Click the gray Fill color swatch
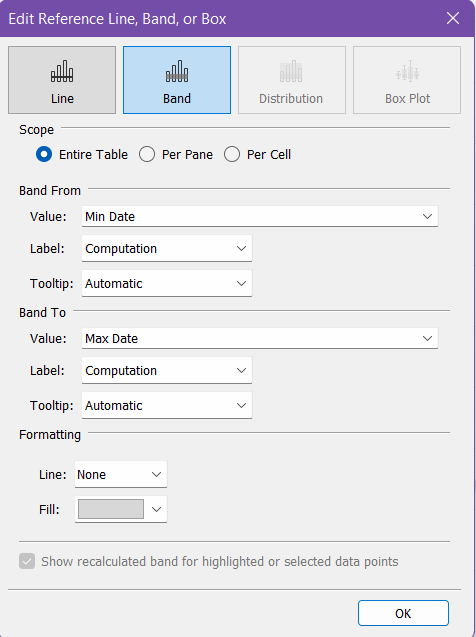 pos(111,509)
